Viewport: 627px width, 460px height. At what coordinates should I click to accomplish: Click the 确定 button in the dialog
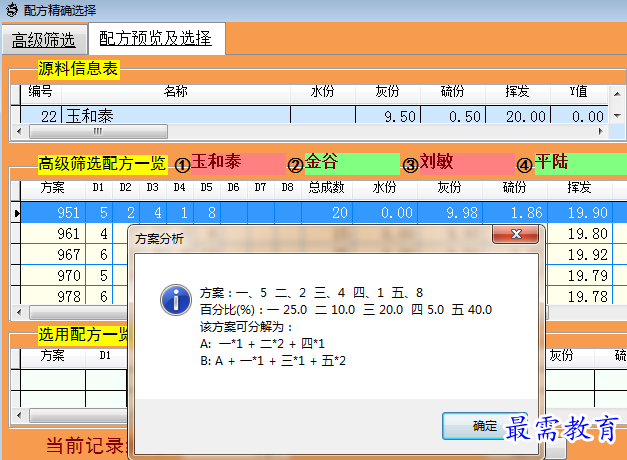pos(485,426)
